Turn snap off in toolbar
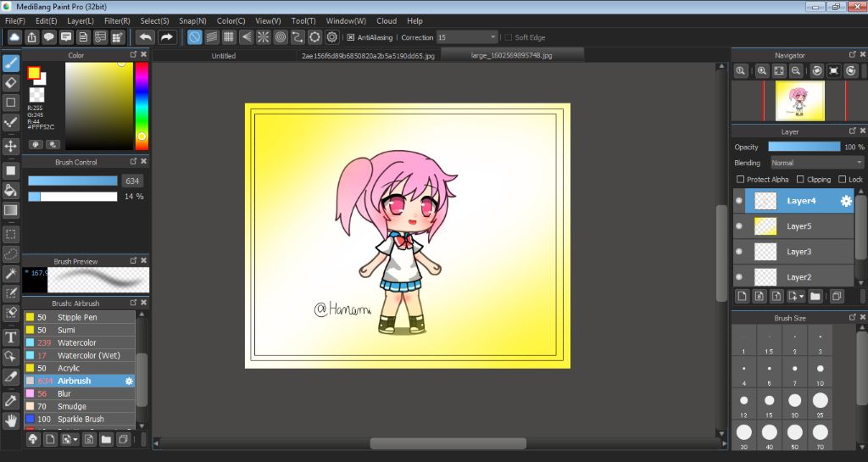Viewport: 868px width, 462px height. 194,37
